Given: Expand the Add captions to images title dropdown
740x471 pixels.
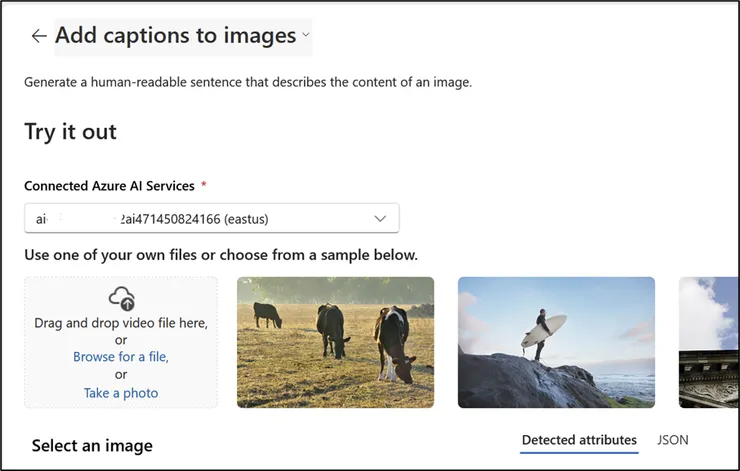Looking at the screenshot, I should [306, 35].
